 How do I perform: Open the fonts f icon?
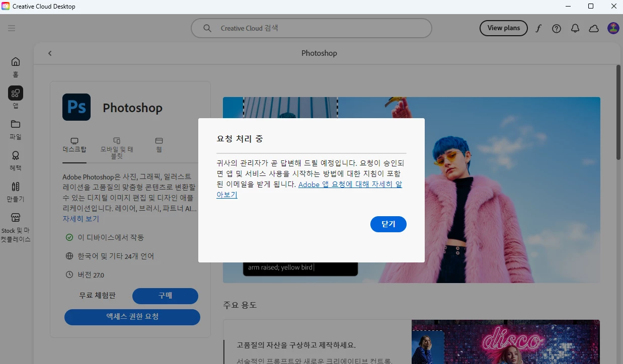point(538,28)
